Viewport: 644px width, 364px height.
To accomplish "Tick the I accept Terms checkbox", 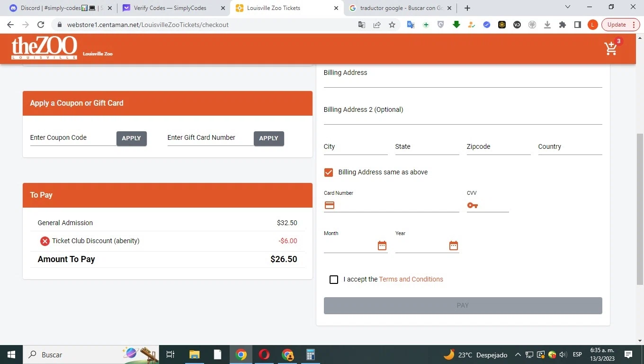I will tap(334, 280).
